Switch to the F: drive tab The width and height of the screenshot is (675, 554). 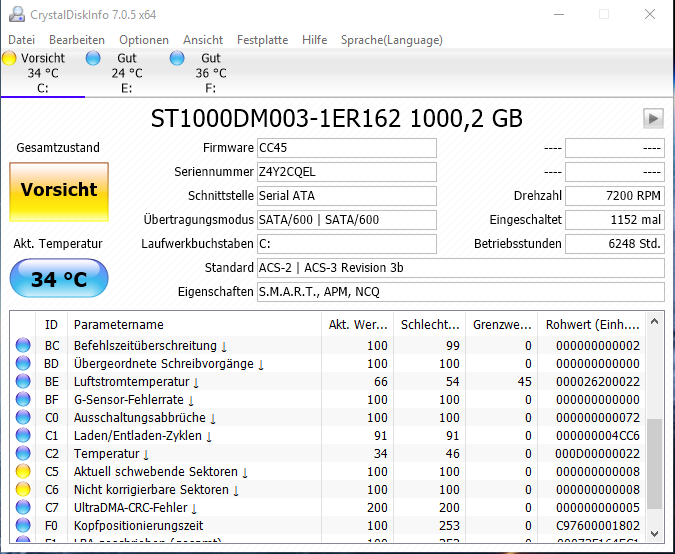211,73
